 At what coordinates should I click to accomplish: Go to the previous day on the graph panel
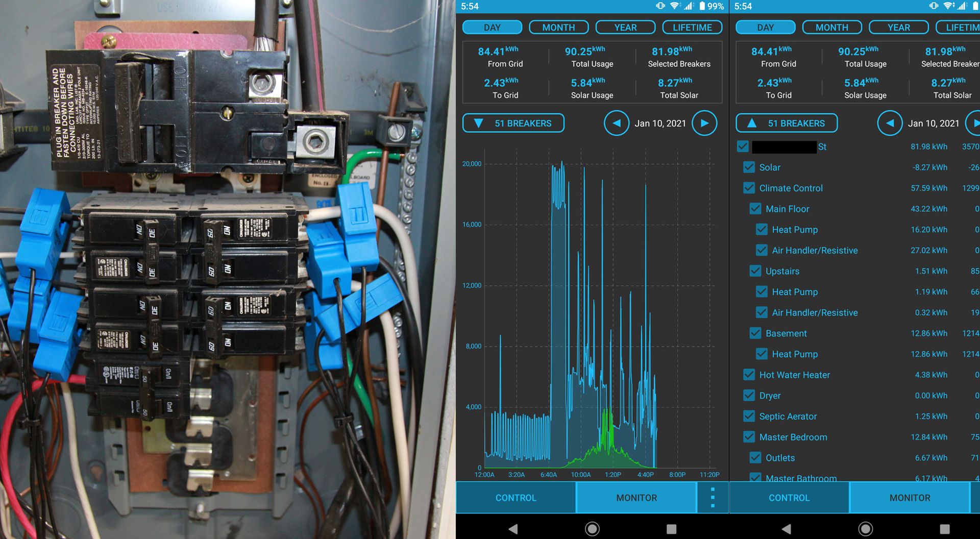(x=617, y=123)
